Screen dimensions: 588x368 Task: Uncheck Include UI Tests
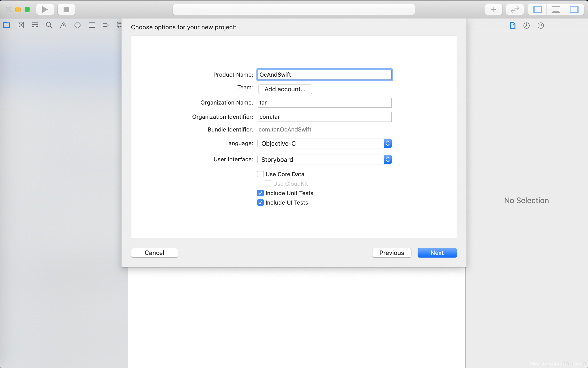tap(260, 202)
